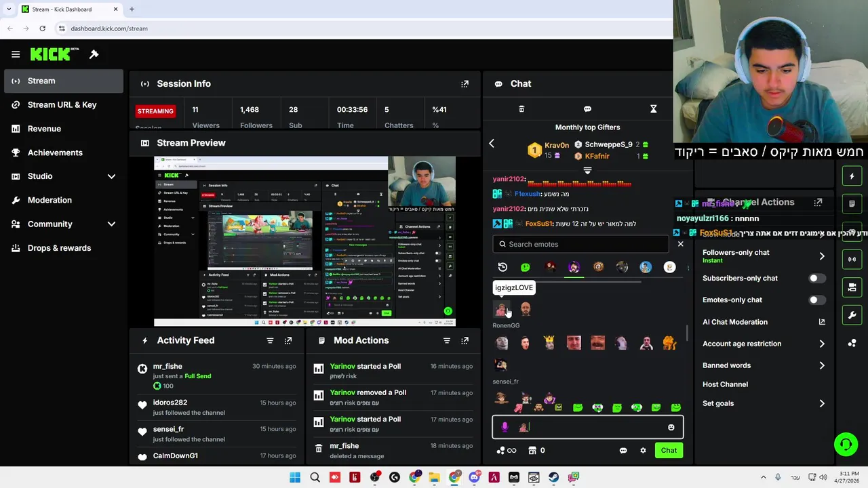Screen dimensions: 868x488
Task: Click the pin icon next to Kick logo
Action: tap(94, 54)
